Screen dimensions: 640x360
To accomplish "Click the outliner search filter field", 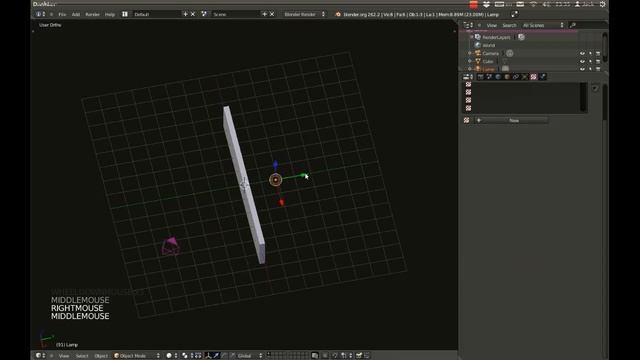I will click(x=587, y=25).
